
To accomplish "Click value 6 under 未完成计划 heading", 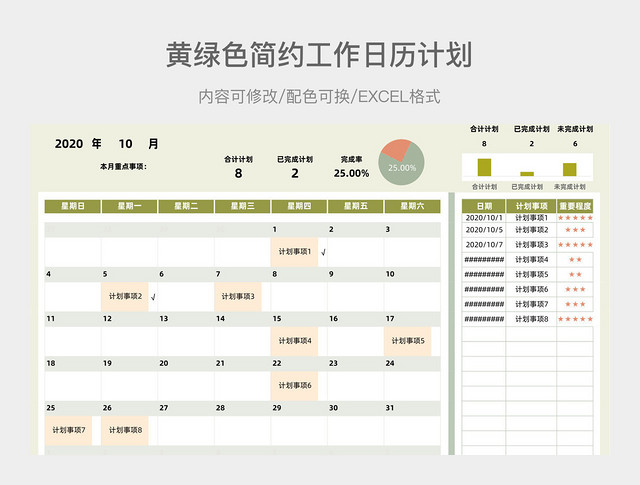I will 575,144.
